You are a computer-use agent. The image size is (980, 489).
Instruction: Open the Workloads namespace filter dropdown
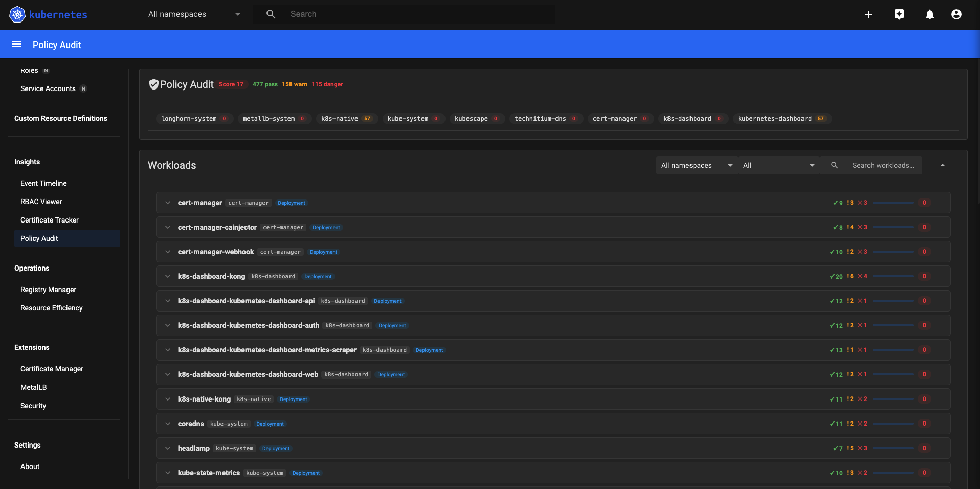pyautogui.click(x=697, y=165)
